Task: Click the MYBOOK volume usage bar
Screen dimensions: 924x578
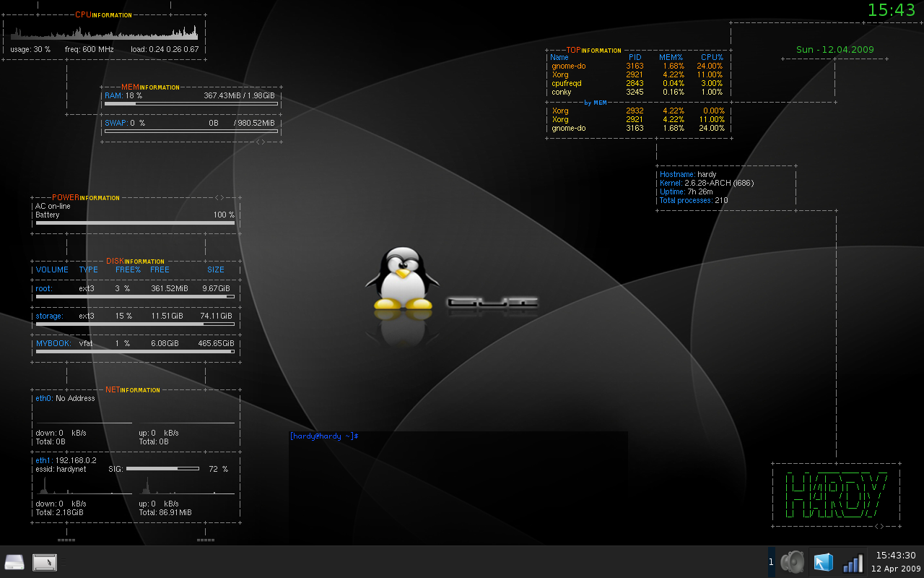Action: point(135,351)
